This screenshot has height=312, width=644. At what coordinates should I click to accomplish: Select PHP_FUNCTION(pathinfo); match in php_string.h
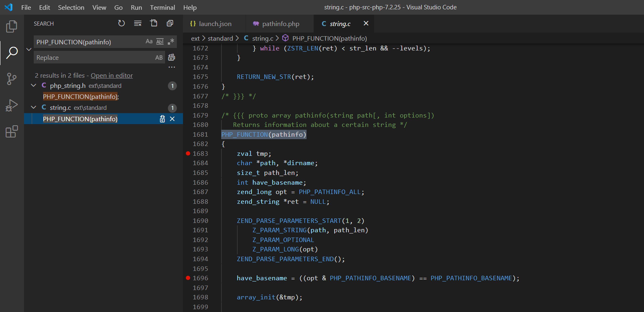click(x=81, y=97)
